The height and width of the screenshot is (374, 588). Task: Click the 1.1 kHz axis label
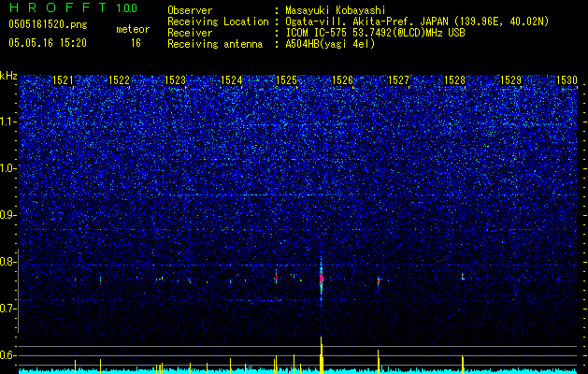click(7, 122)
